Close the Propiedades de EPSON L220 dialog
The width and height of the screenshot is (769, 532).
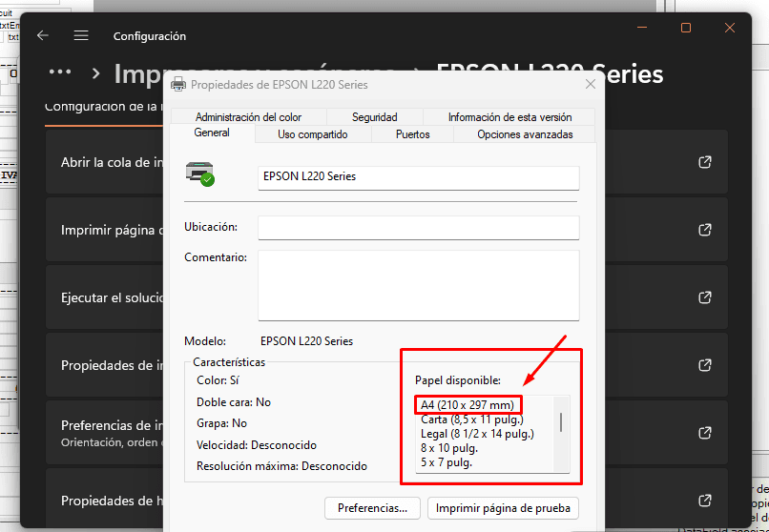591,85
